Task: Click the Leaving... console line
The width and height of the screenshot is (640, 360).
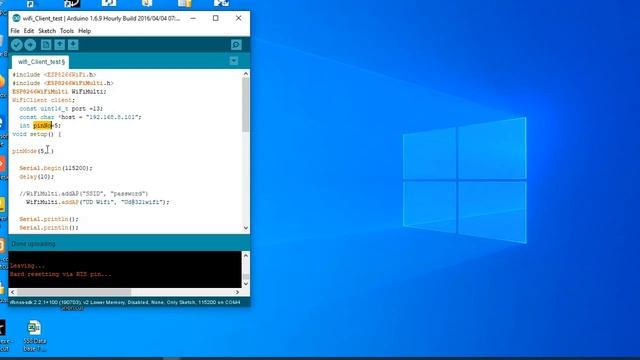Action: pos(27,266)
